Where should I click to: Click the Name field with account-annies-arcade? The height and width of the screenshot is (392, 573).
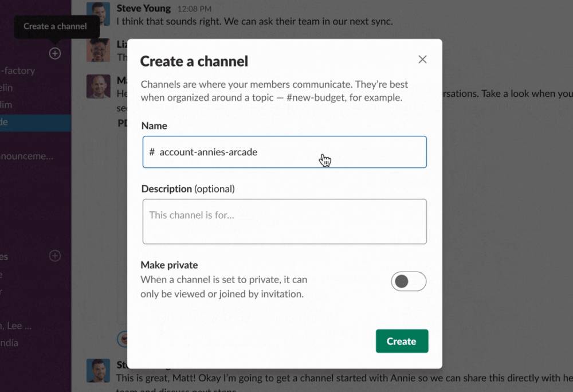pos(284,152)
